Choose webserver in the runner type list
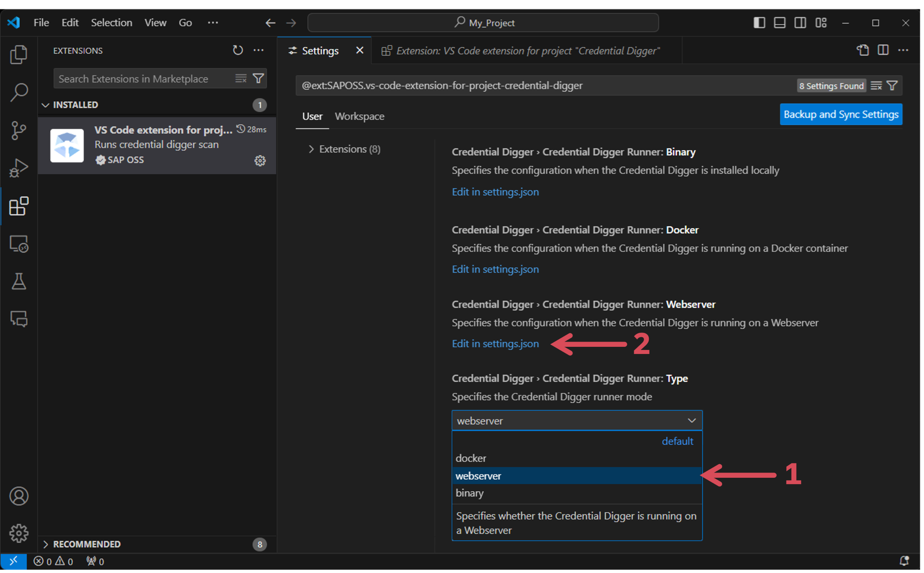The height and width of the screenshot is (573, 924). click(577, 475)
